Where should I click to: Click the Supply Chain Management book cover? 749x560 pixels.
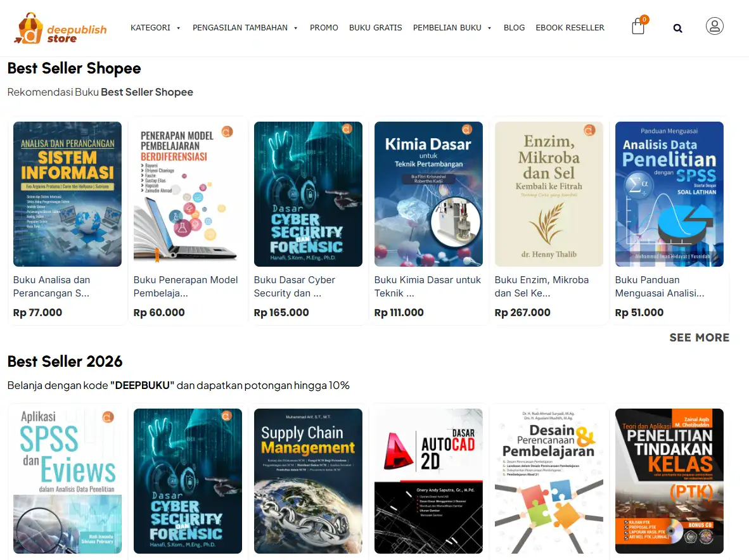(x=308, y=481)
